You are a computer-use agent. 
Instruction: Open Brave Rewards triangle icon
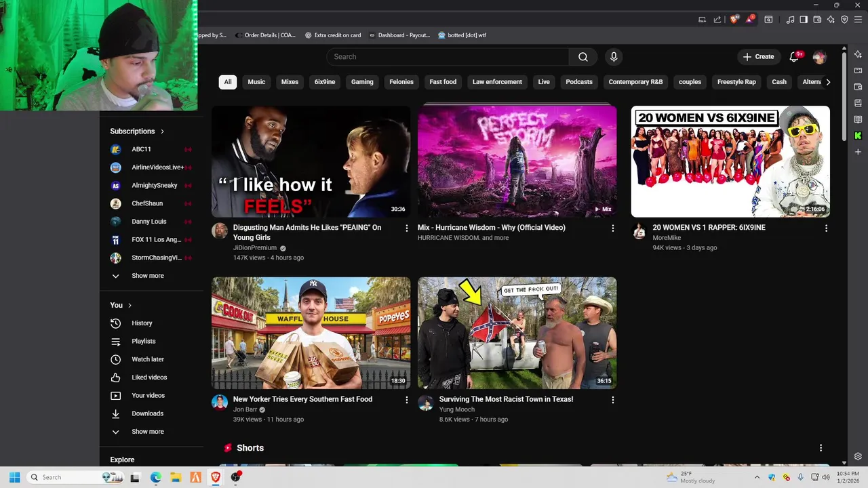point(750,20)
